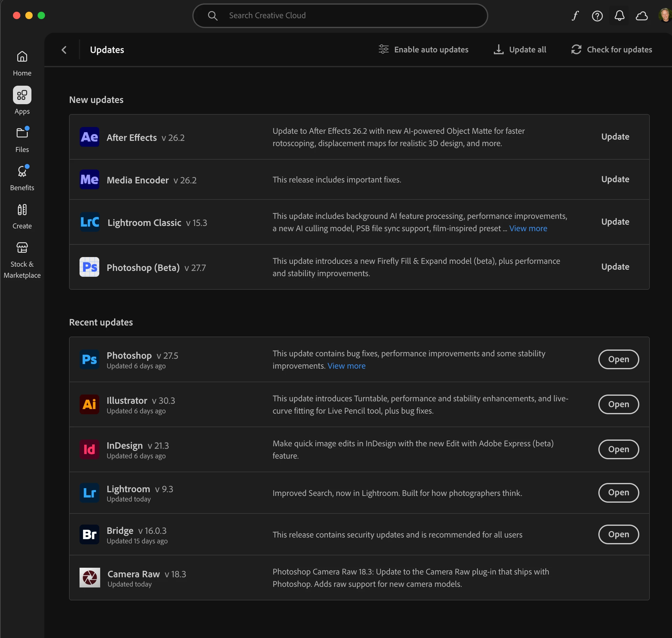Screen dimensions: 672x638
Task: Click Check for updates
Action: [612, 50]
